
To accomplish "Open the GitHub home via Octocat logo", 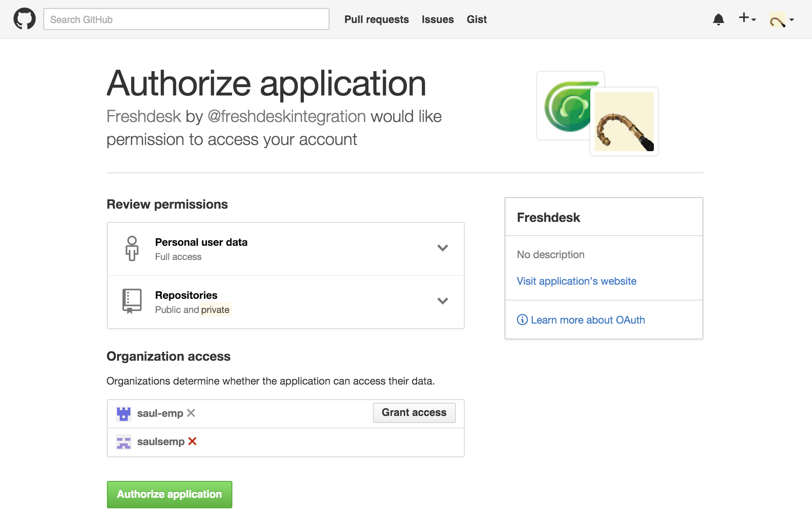I will click(25, 19).
